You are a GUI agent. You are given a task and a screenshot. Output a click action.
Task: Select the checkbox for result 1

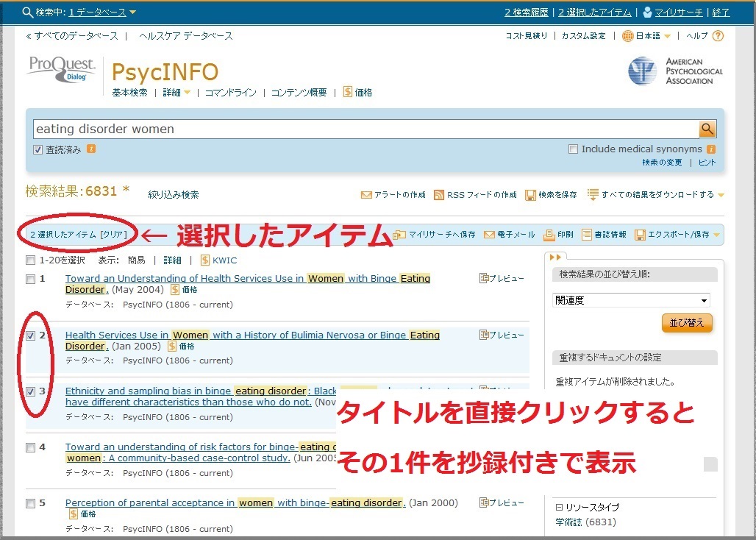[30, 279]
